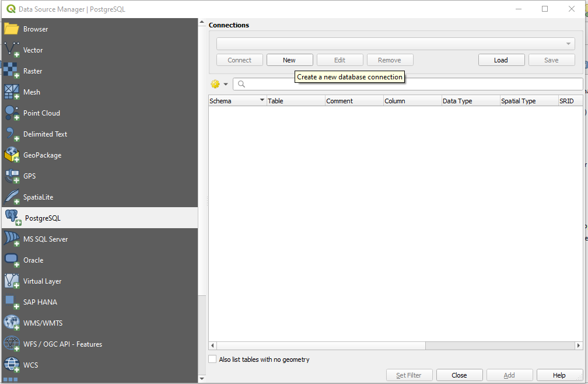Open the Vector data source page

click(x=33, y=50)
